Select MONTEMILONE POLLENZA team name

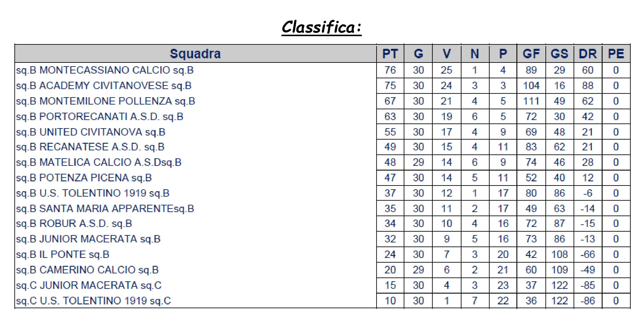pos(105,101)
